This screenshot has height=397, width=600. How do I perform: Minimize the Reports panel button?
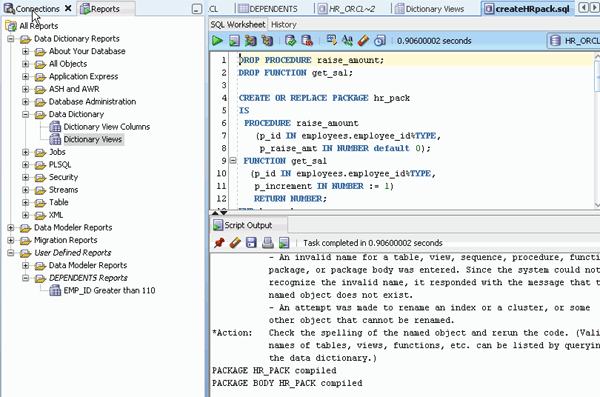197,9
